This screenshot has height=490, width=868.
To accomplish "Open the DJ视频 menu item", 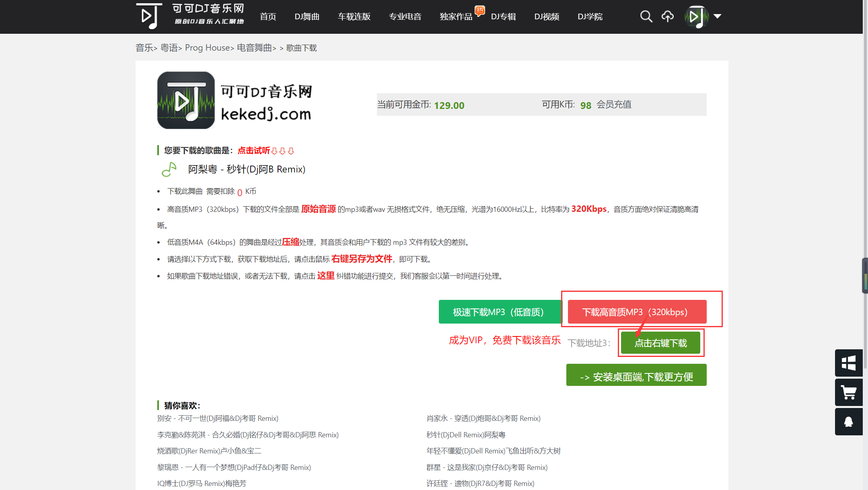I will click(x=547, y=16).
